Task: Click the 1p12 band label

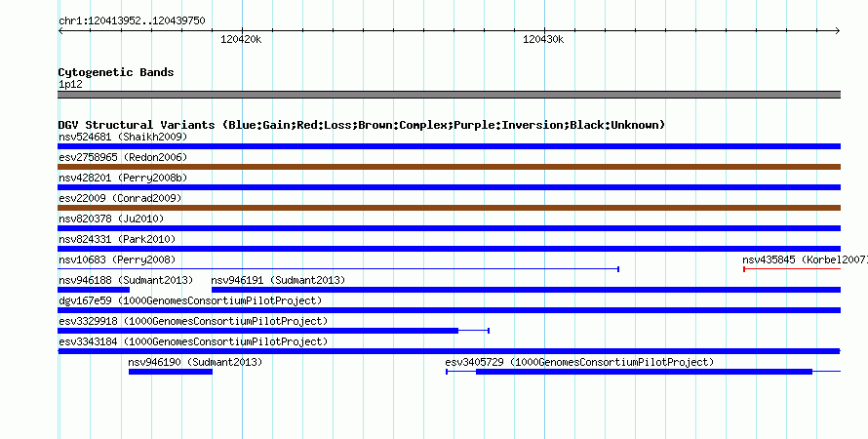Action: pyautogui.click(x=70, y=84)
